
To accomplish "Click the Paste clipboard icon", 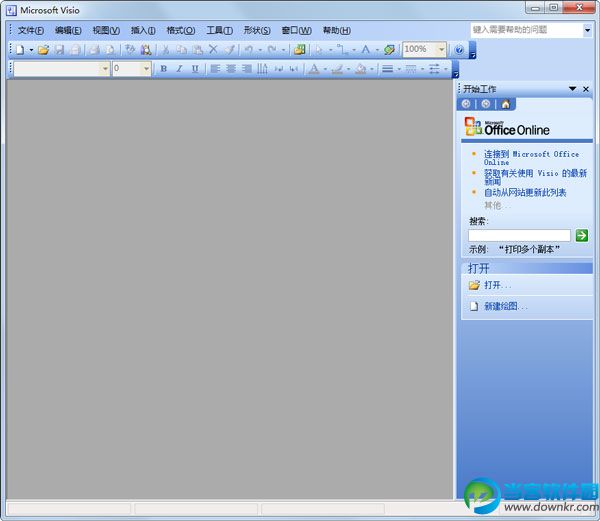I will [197, 50].
